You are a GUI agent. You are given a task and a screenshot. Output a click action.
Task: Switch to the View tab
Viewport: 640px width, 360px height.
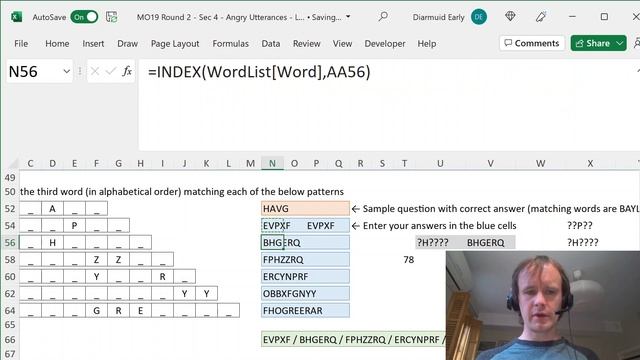click(342, 43)
